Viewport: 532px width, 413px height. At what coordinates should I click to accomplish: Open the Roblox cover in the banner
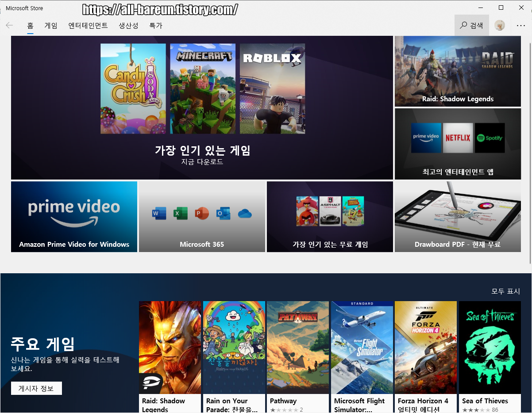pos(272,88)
